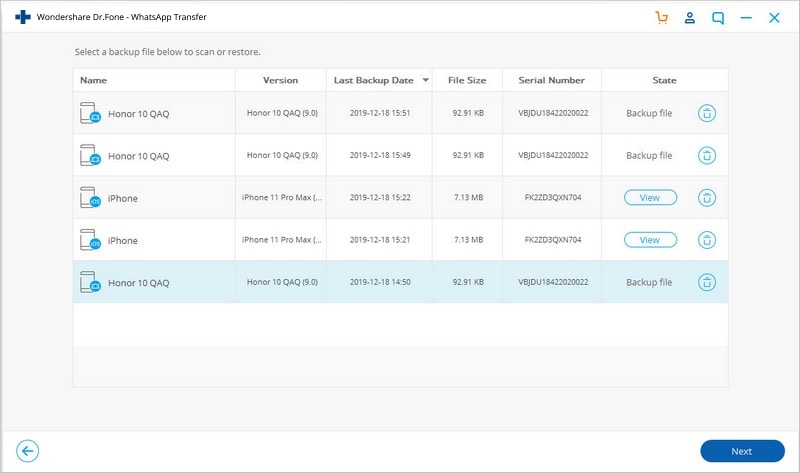
Task: Click Honor 10 QAQ name in 14:50 row
Action: point(138,283)
